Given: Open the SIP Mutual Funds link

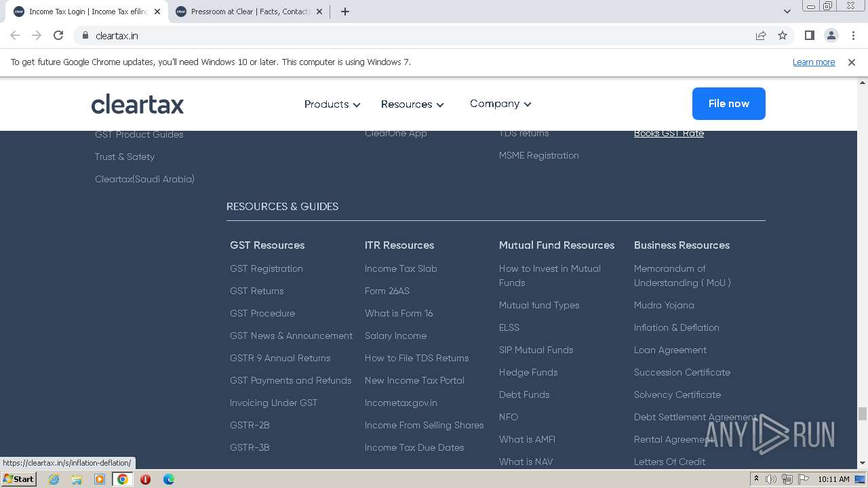Looking at the screenshot, I should point(536,350).
